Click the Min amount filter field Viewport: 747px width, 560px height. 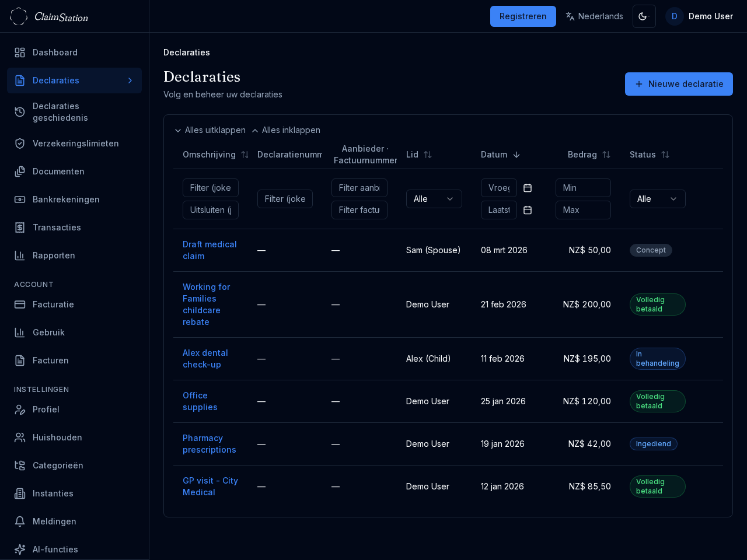[583, 188]
